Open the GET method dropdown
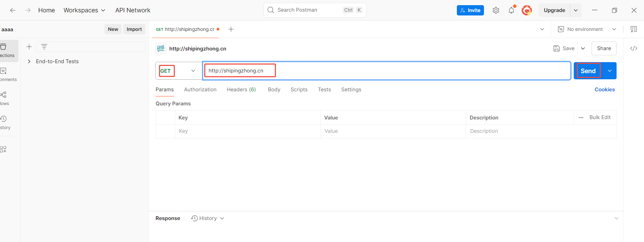Image resolution: width=644 pixels, height=242 pixels. (179, 71)
